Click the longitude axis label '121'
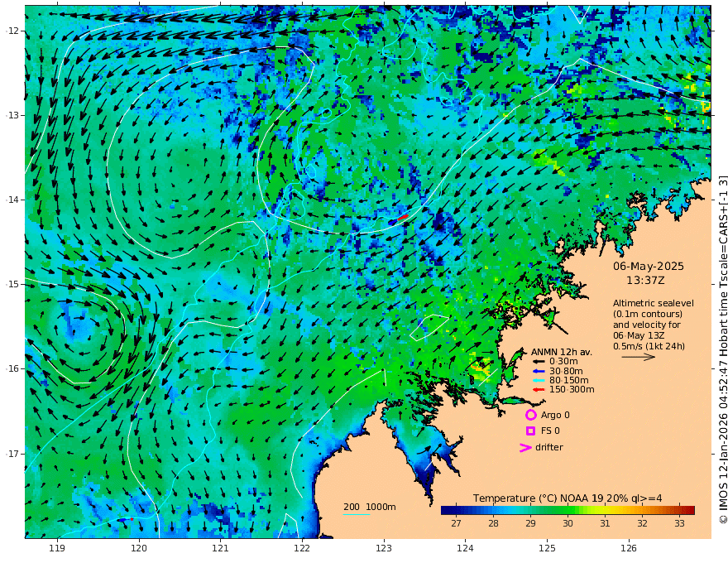This screenshot has height=563, width=728. tap(221, 549)
